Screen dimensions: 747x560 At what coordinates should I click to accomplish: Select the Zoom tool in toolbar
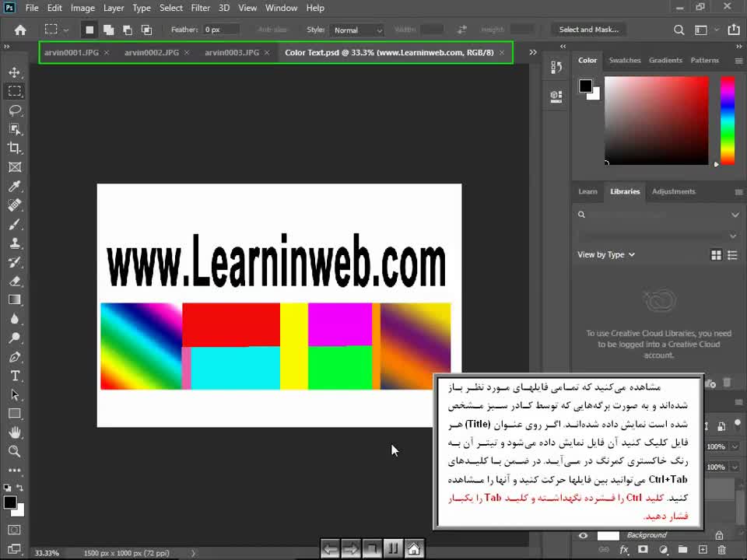click(x=15, y=451)
